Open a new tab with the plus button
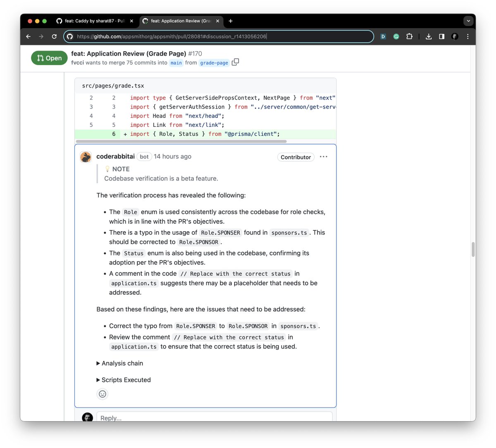 [x=231, y=21]
